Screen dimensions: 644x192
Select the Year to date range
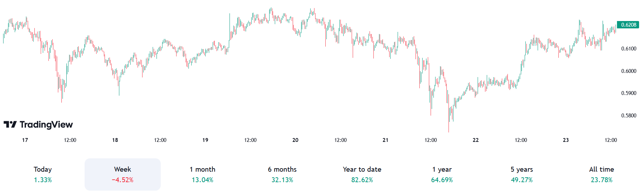click(362, 174)
